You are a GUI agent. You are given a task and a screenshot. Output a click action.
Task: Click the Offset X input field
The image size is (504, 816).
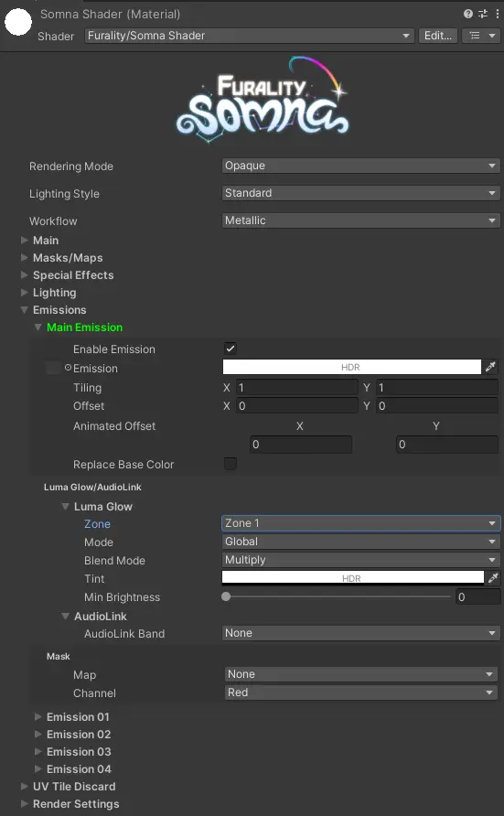(x=297, y=405)
